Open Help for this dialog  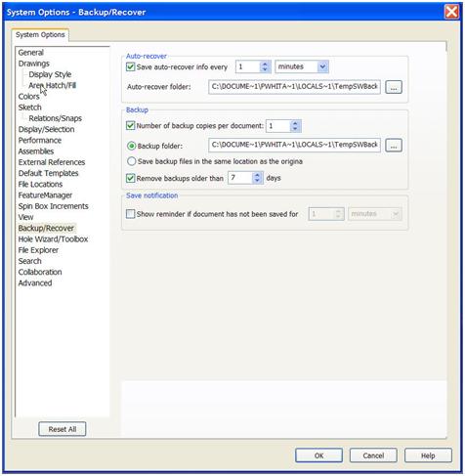click(x=428, y=455)
